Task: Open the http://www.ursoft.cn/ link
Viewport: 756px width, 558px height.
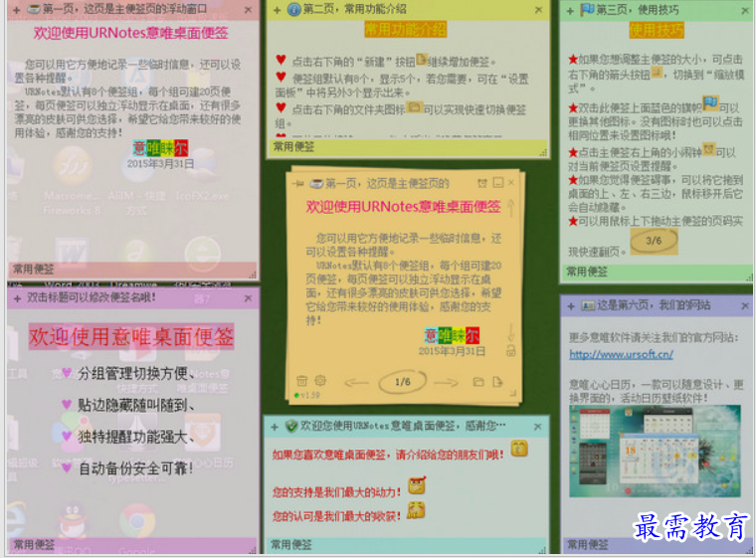Action: click(622, 354)
